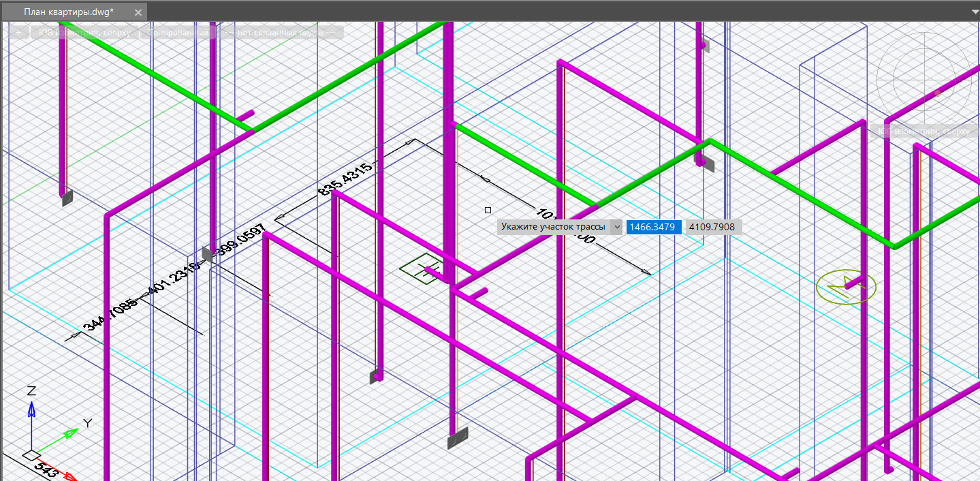Switch to the План квартиры.dwg document tab
The height and width of the screenshot is (481, 980).
pyautogui.click(x=68, y=12)
